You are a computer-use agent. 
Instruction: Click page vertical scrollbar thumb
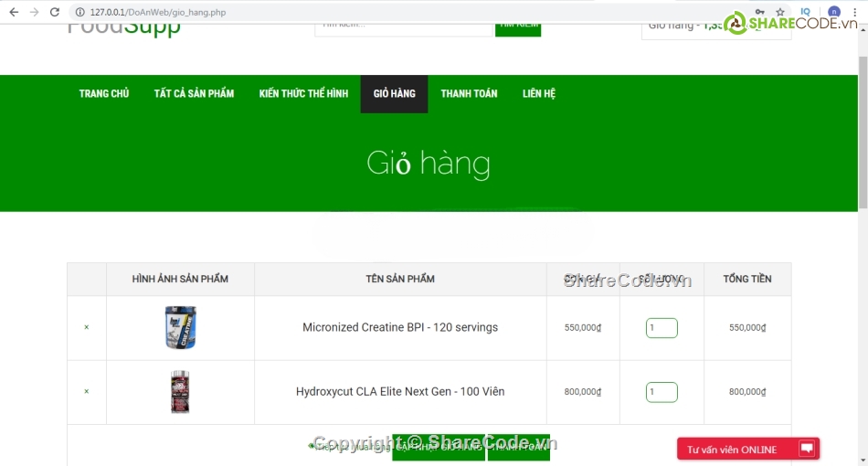point(863,132)
